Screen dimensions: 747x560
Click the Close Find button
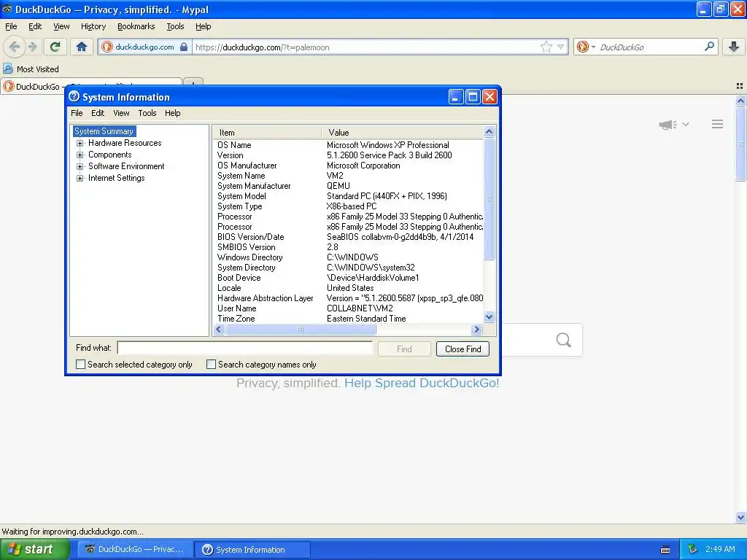coord(462,349)
